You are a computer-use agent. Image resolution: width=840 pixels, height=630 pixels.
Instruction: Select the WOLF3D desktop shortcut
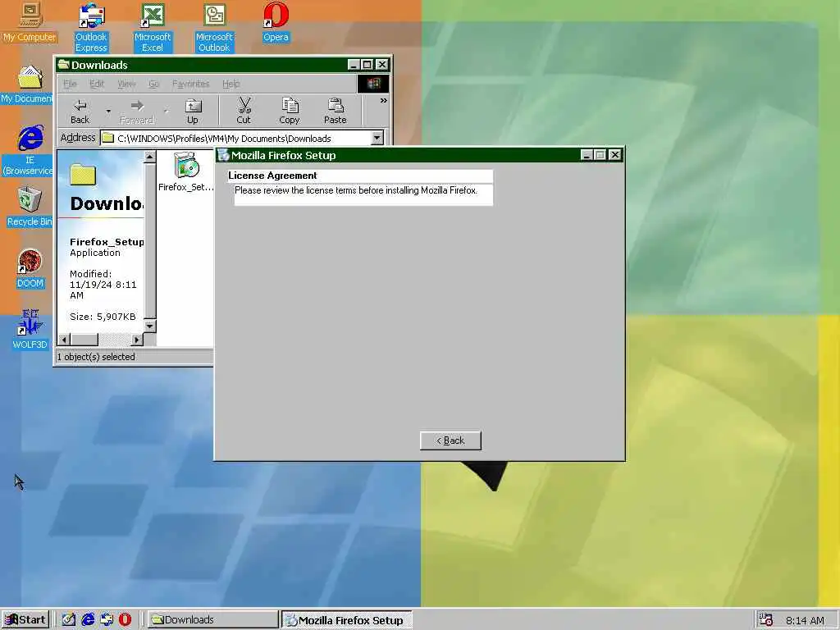coord(30,330)
